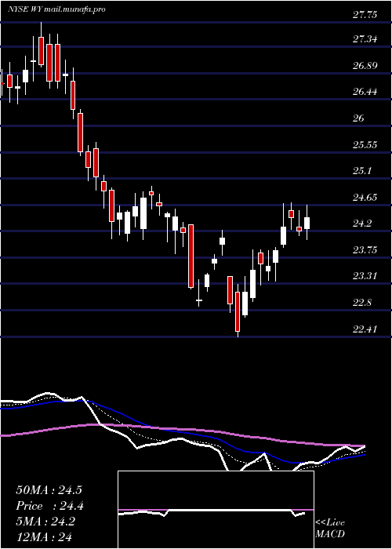Click the 23.75 price axis label

(365, 250)
